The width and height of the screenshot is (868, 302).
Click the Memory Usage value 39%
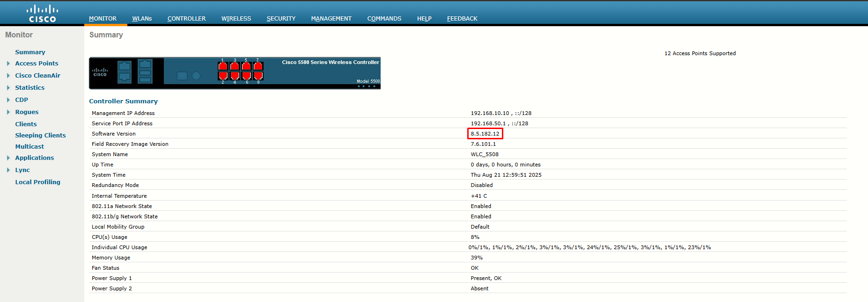click(x=477, y=258)
